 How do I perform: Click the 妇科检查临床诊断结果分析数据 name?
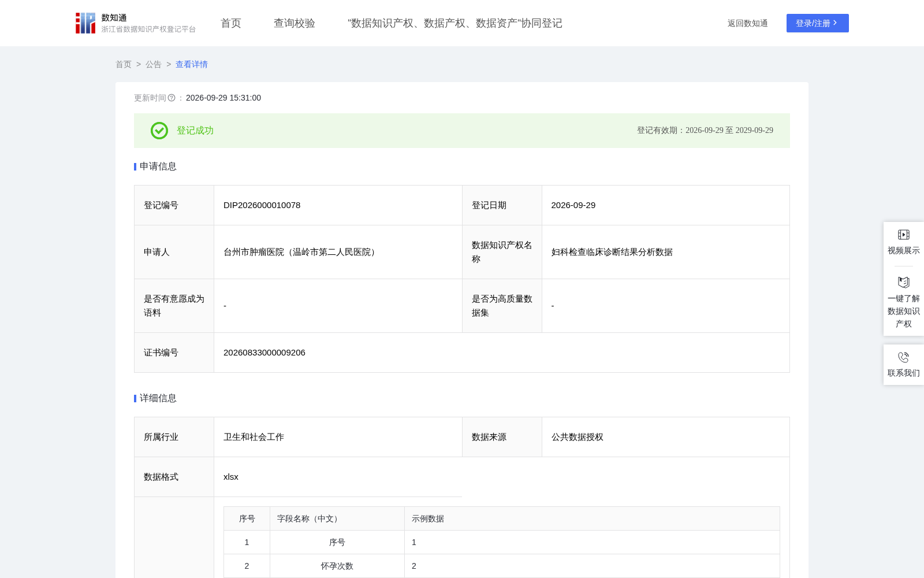click(x=612, y=252)
